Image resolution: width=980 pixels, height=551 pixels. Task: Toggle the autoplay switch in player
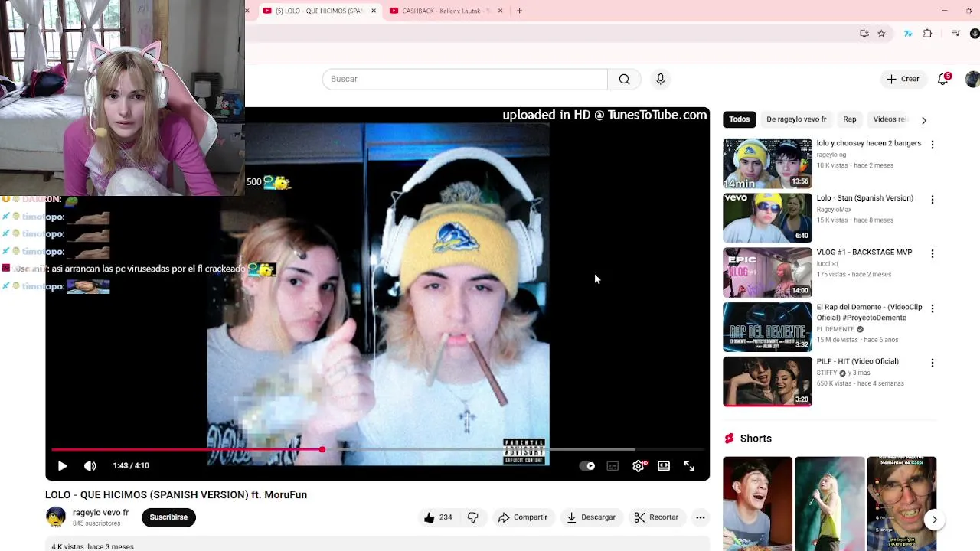(x=587, y=465)
